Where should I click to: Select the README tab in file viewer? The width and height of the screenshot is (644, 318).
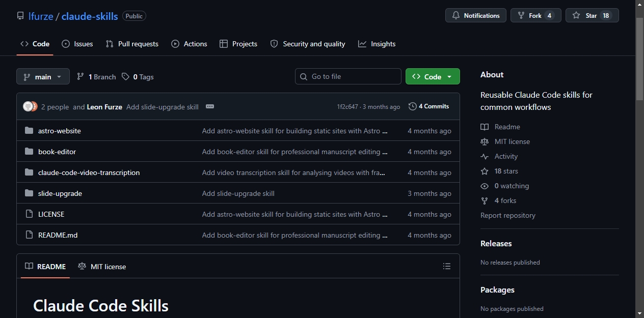tap(45, 266)
